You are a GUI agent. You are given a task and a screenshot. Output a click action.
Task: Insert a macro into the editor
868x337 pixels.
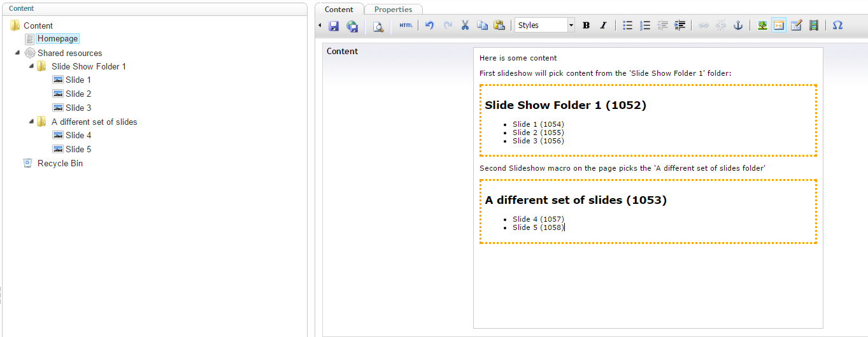[778, 25]
